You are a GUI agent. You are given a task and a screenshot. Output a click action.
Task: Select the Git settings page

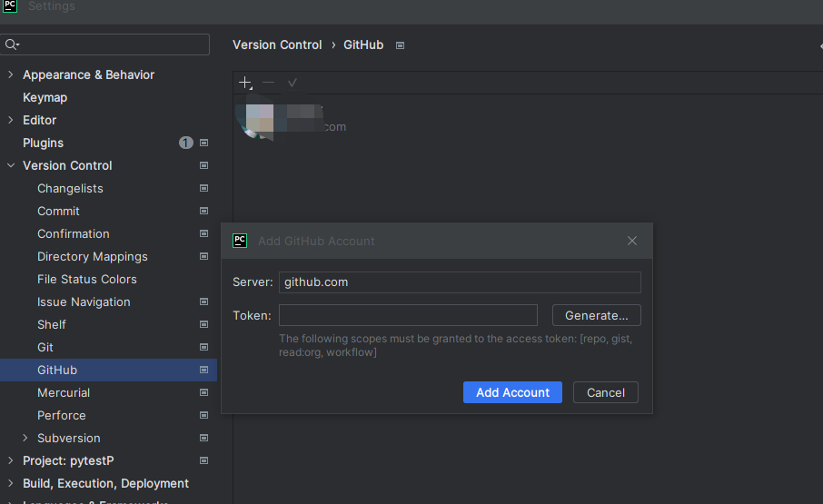45,347
